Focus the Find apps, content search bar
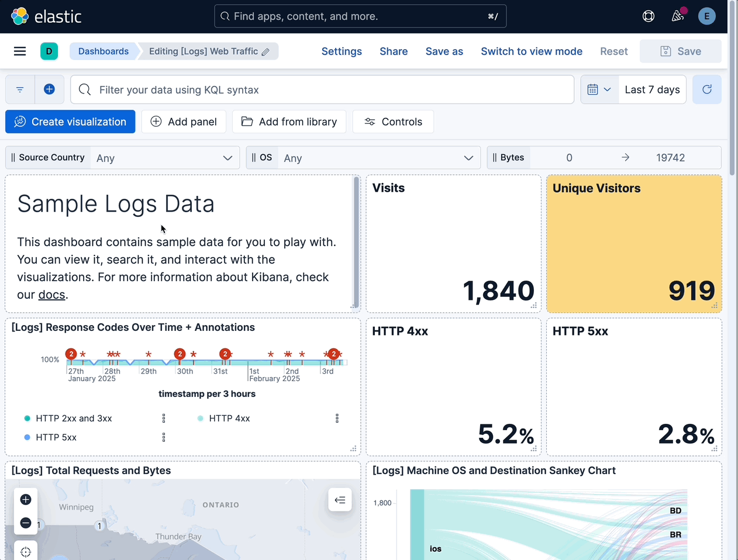The image size is (738, 560). click(360, 16)
